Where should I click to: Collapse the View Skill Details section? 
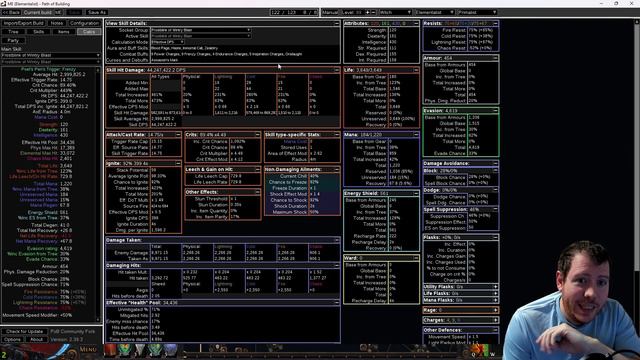point(336,23)
